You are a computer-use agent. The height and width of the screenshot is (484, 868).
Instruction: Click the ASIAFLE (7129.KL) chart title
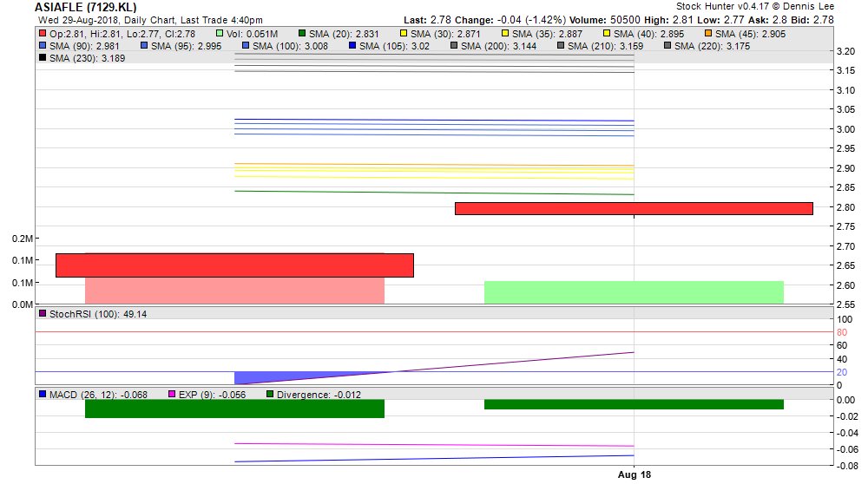pos(86,7)
